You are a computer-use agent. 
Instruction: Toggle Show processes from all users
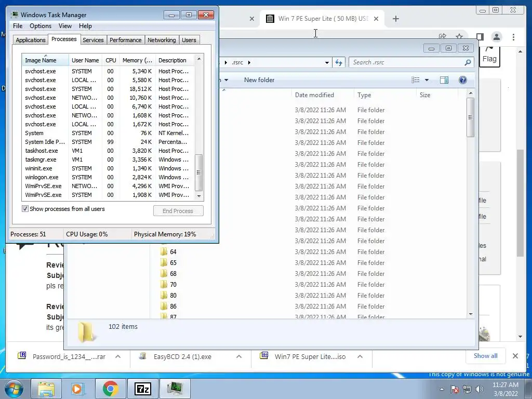pyautogui.click(x=25, y=209)
